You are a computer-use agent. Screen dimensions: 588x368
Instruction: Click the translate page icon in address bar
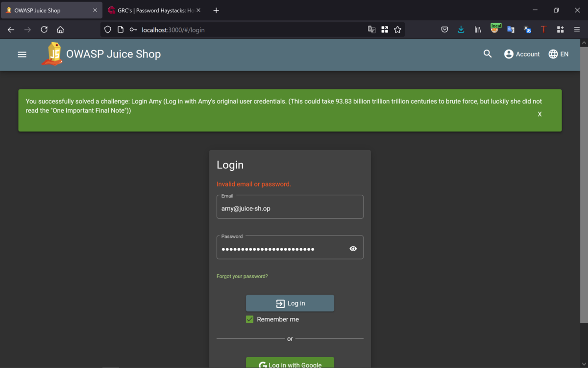coord(372,30)
